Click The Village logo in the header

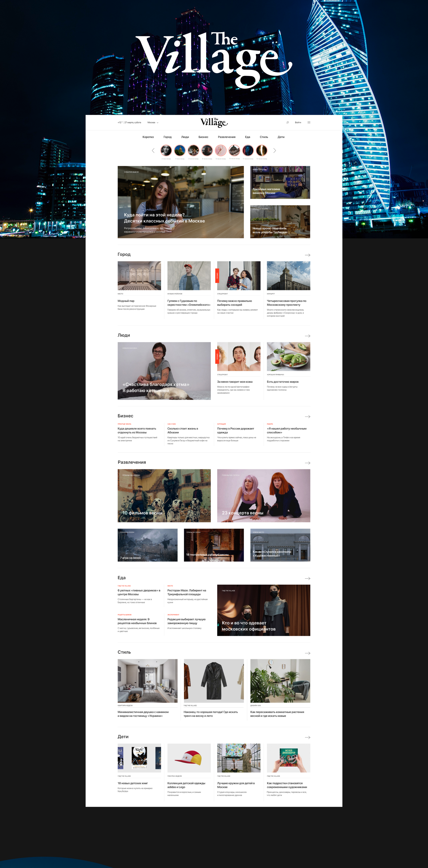(214, 123)
